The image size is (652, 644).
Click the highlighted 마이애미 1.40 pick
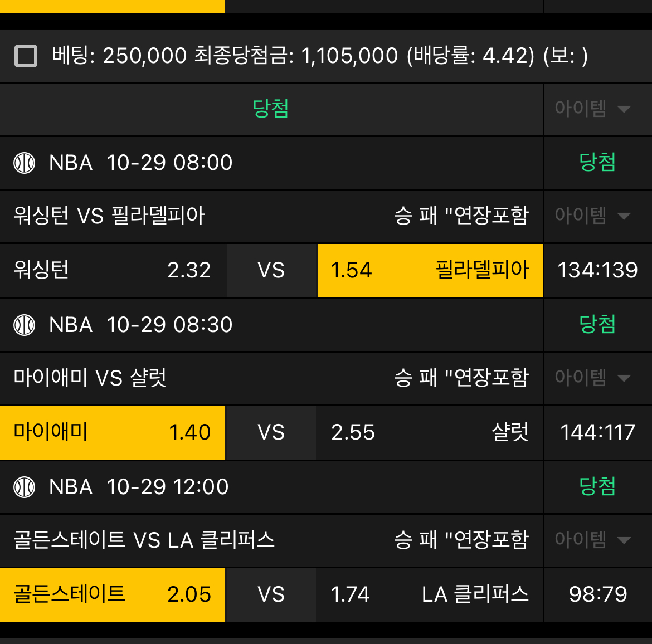pos(113,432)
